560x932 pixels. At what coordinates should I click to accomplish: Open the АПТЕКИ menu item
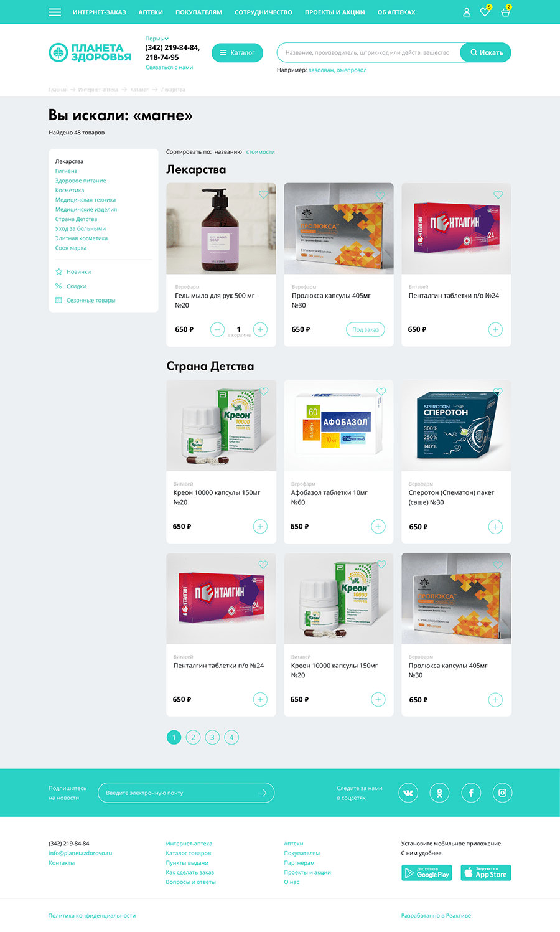(x=151, y=12)
